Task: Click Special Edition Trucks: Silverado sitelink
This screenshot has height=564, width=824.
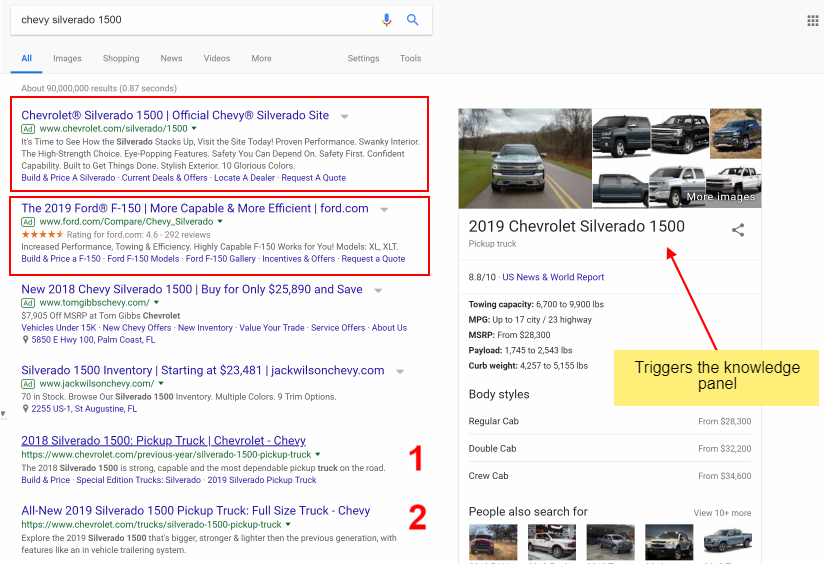Action: (139, 480)
